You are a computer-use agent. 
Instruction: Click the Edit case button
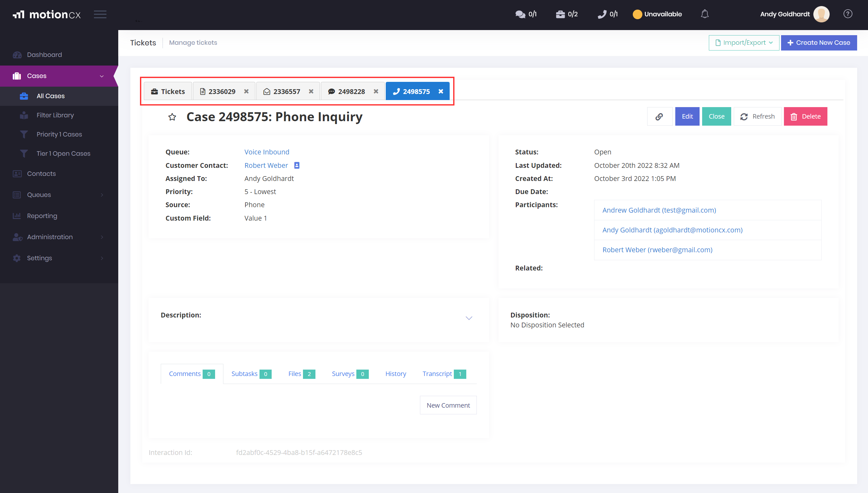coord(687,116)
